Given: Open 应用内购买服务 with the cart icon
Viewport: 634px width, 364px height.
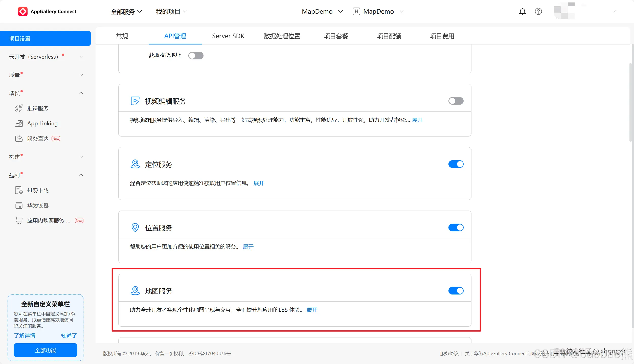Looking at the screenshot, I should point(49,220).
